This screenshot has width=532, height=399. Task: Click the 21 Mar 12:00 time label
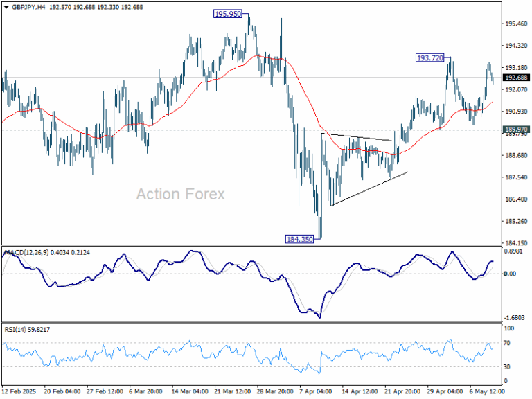[x=233, y=391]
